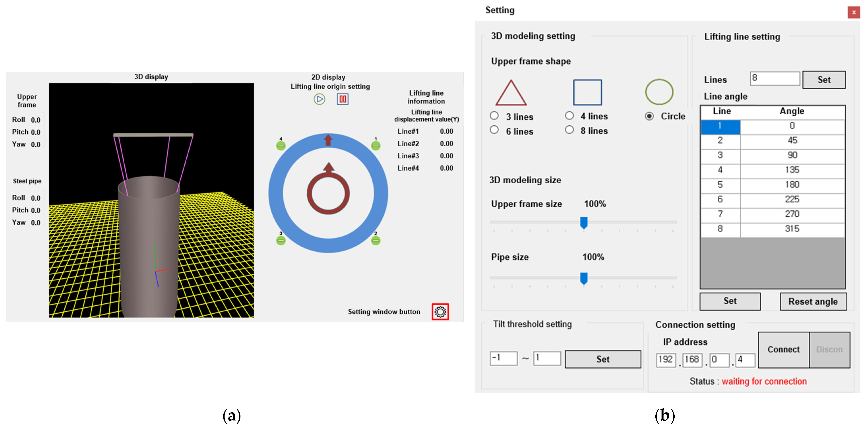
Task: Click the Lines number input field
Action: pos(775,78)
